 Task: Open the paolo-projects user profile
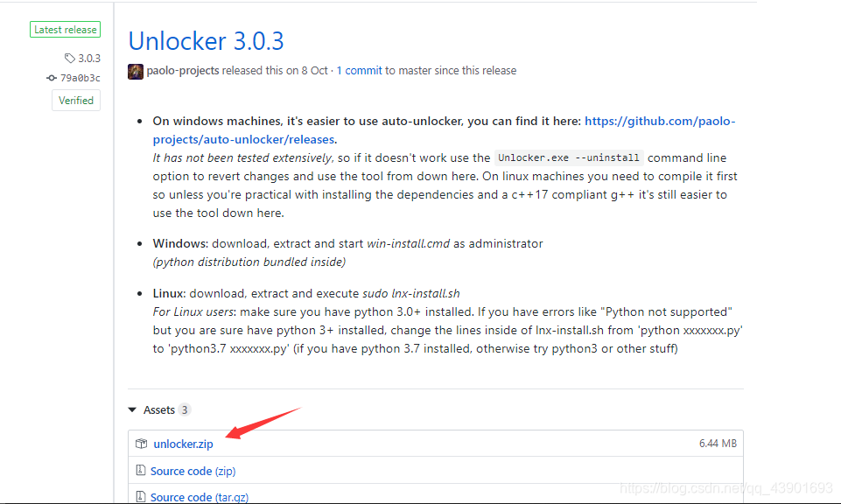pos(182,71)
